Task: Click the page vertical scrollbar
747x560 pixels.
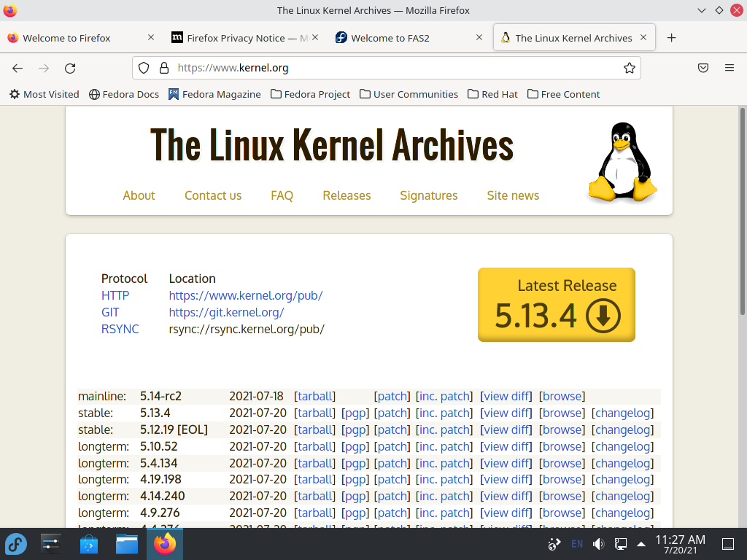Action: pyautogui.click(x=742, y=211)
